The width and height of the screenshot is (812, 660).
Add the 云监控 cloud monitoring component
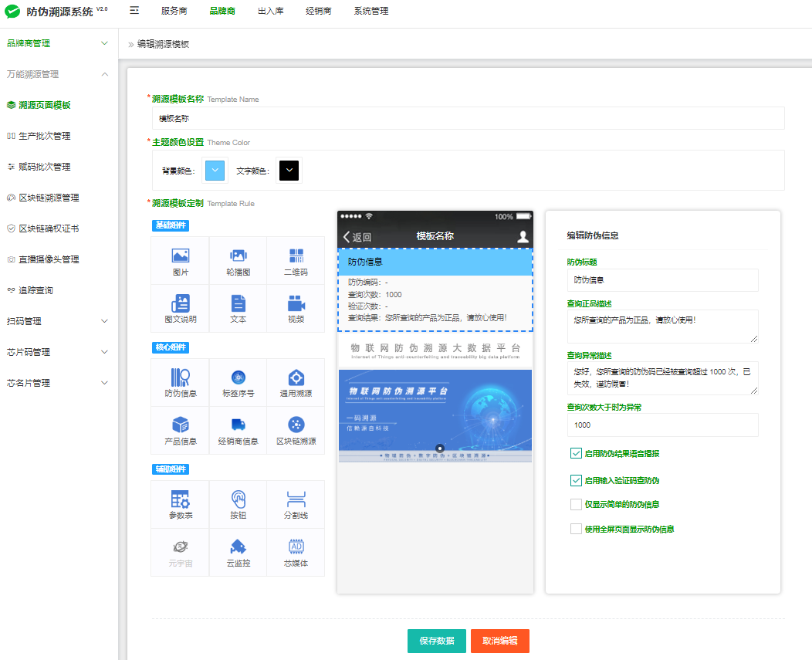click(x=238, y=552)
